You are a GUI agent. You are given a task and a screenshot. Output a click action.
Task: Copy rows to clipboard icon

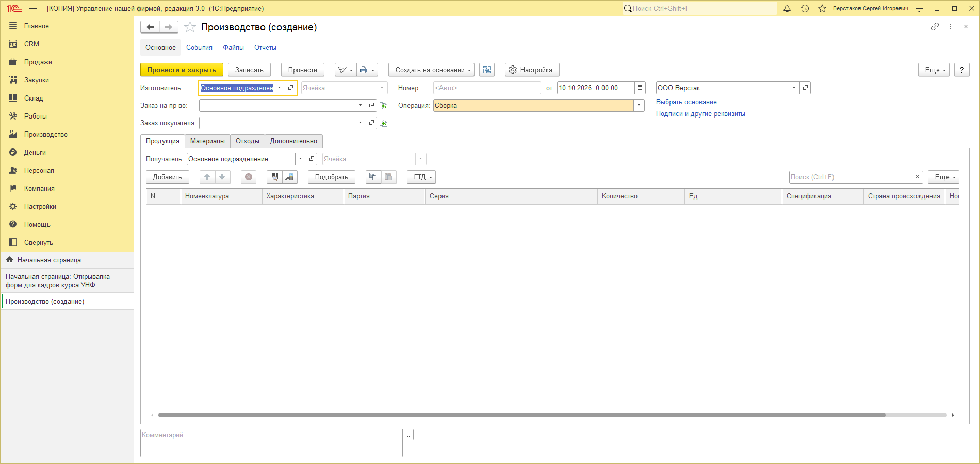coord(373,177)
